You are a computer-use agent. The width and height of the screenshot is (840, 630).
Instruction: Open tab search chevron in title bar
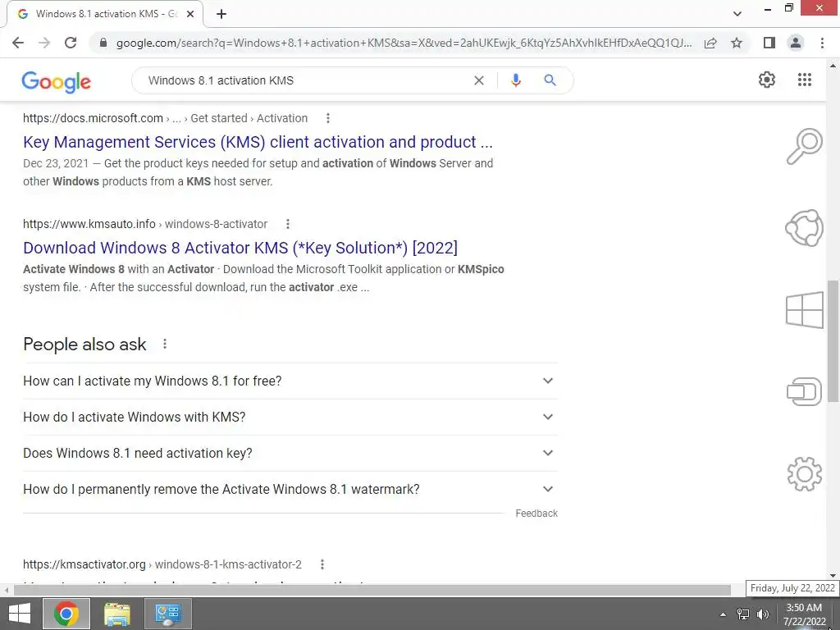(x=737, y=14)
